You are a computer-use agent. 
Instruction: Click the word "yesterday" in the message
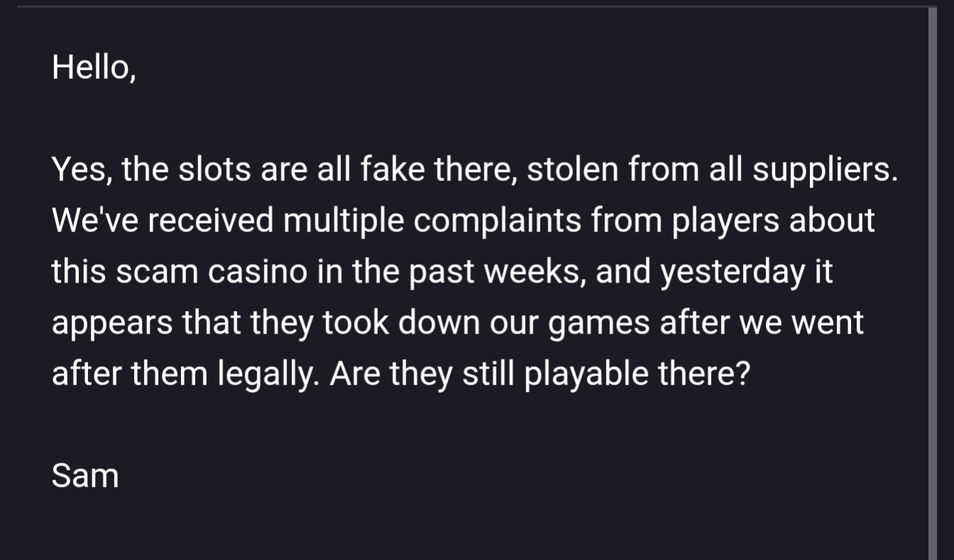pyautogui.click(x=732, y=272)
